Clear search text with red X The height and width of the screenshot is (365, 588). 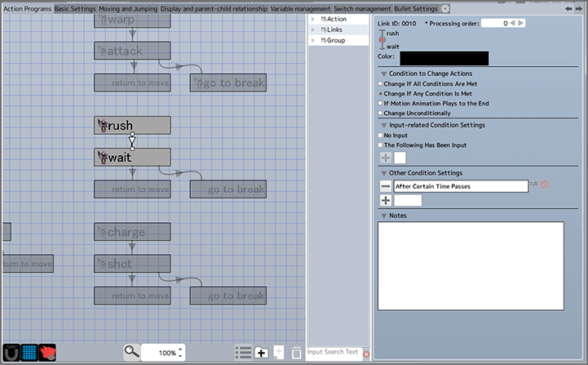366,354
